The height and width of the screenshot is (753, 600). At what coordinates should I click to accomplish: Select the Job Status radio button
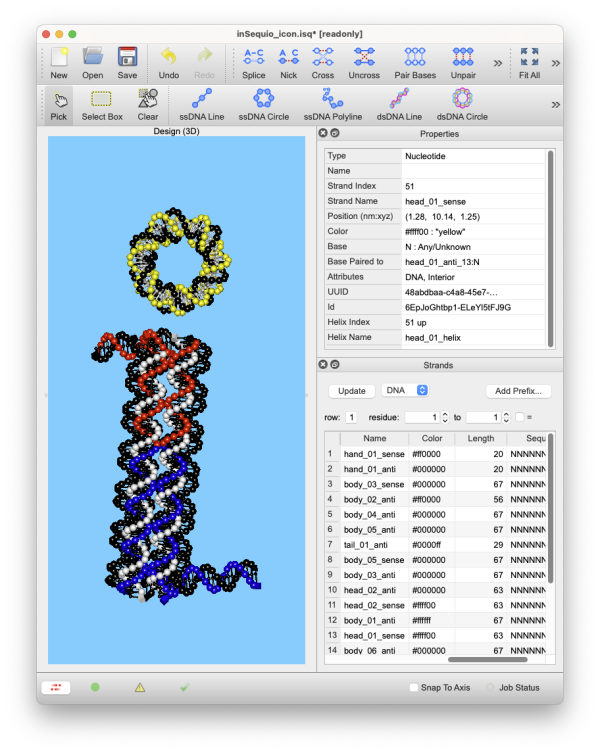(x=491, y=688)
